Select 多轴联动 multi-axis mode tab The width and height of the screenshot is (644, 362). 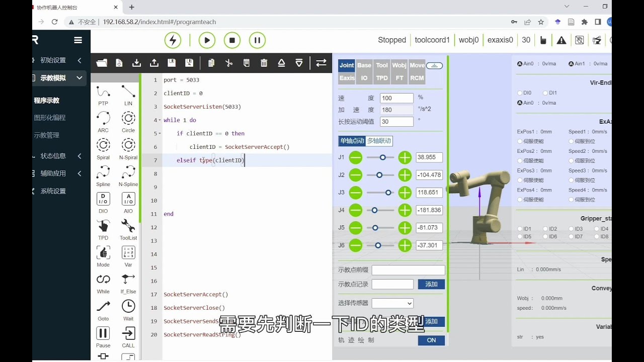pos(379,141)
